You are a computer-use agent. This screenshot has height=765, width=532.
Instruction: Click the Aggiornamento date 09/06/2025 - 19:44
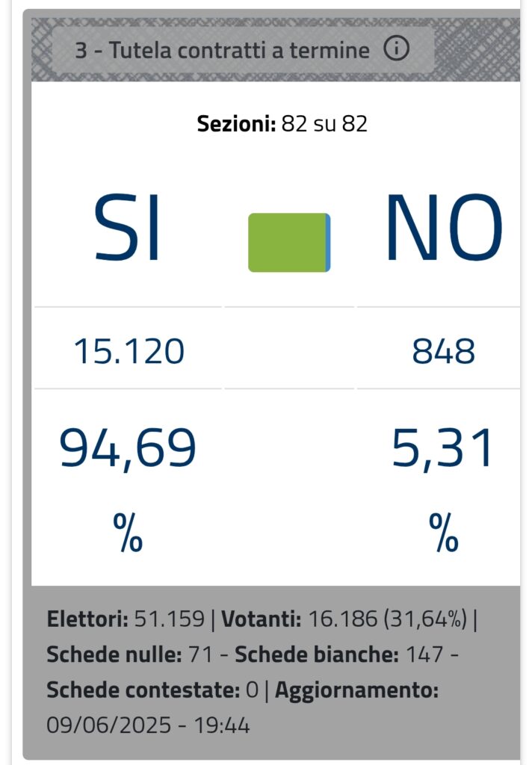148,725
